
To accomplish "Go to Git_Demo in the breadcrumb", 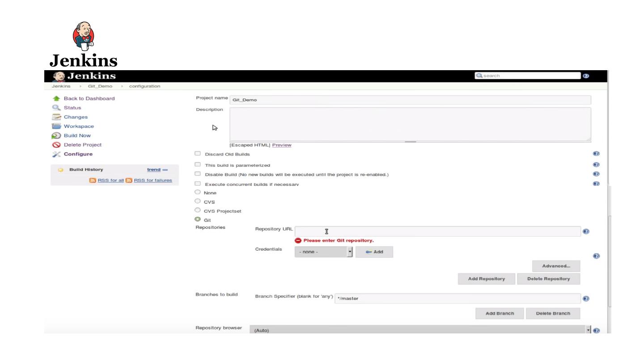I will (x=100, y=86).
